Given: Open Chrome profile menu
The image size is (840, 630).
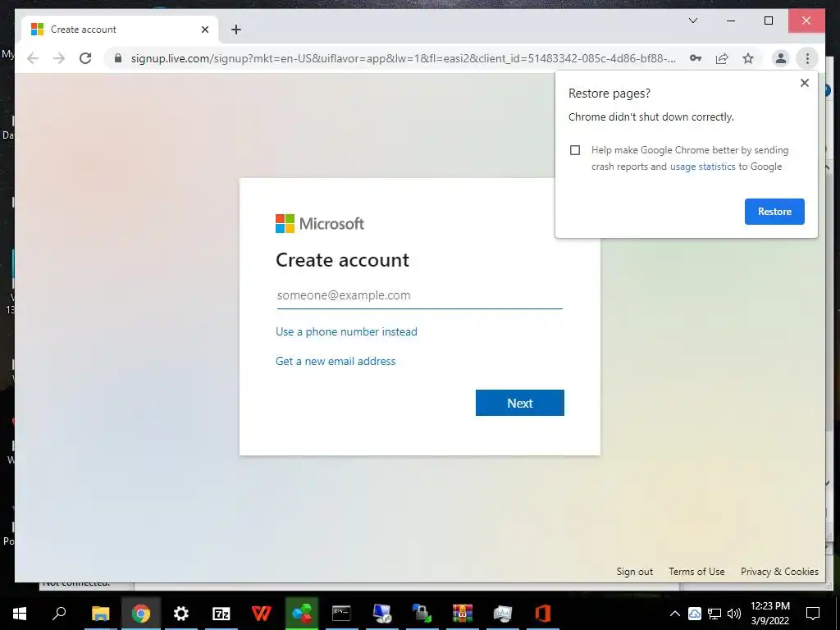Looking at the screenshot, I should (x=781, y=58).
